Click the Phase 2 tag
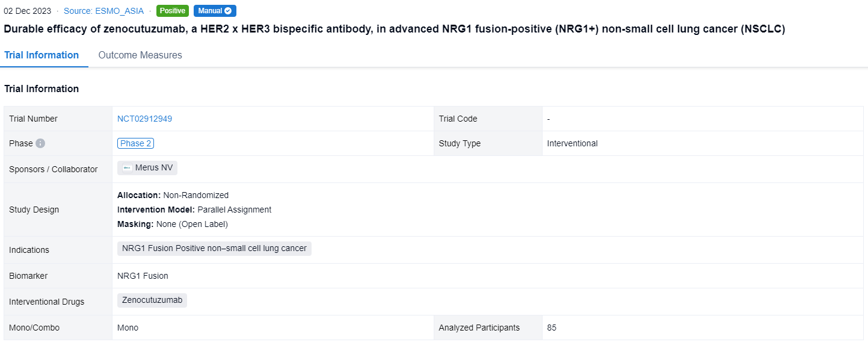 coord(136,143)
